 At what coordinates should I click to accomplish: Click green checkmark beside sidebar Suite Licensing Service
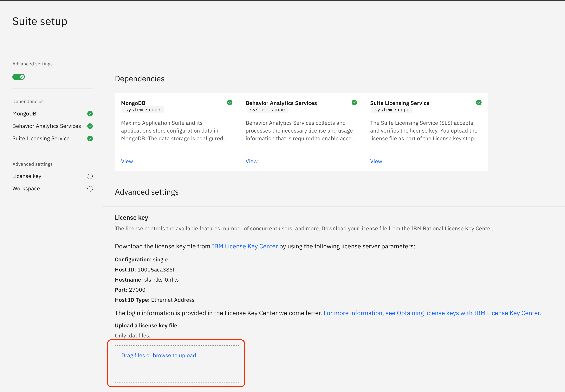[x=90, y=139]
